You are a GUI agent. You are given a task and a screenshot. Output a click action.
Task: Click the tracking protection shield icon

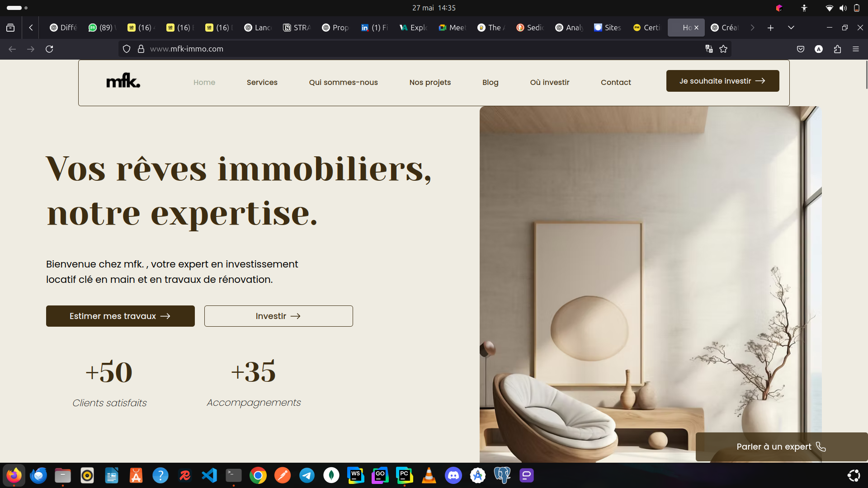tap(127, 49)
